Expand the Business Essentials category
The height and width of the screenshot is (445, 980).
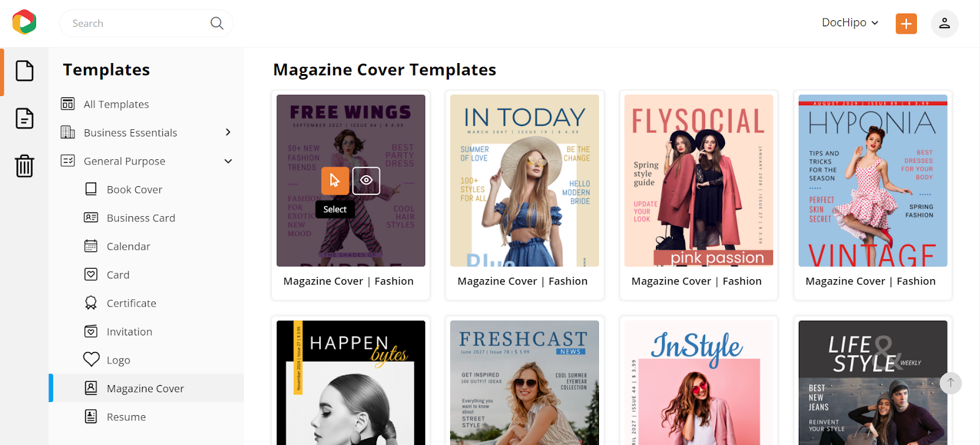(228, 132)
